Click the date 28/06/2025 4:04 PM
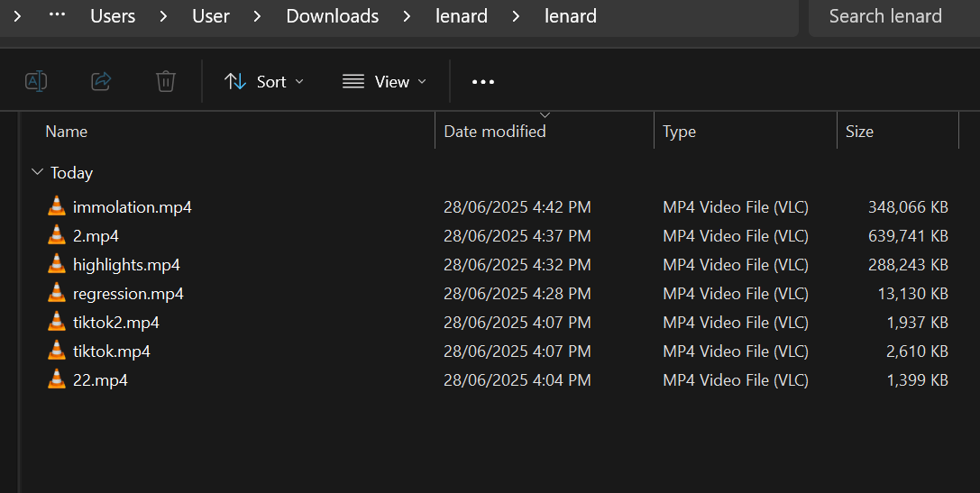980x493 pixels. pyautogui.click(x=517, y=380)
